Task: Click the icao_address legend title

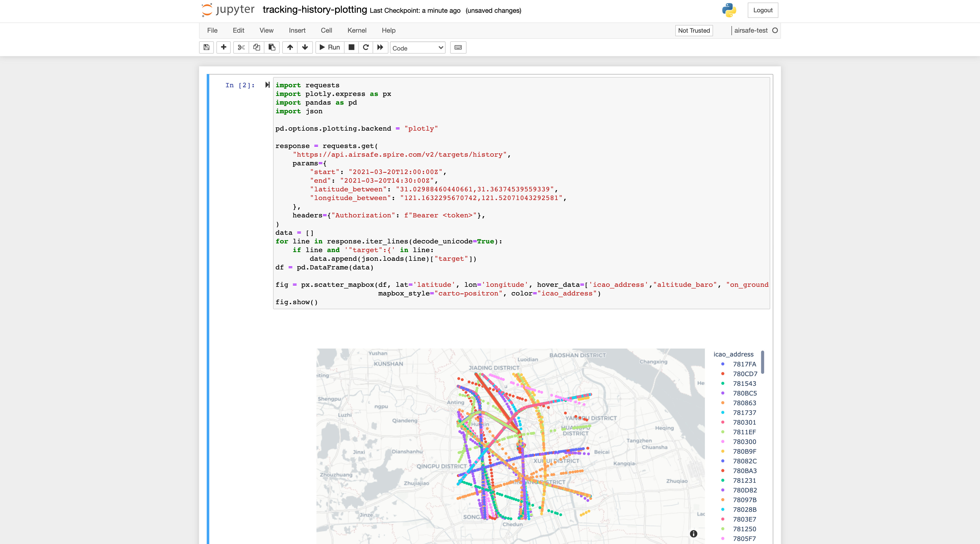Action: pos(733,354)
